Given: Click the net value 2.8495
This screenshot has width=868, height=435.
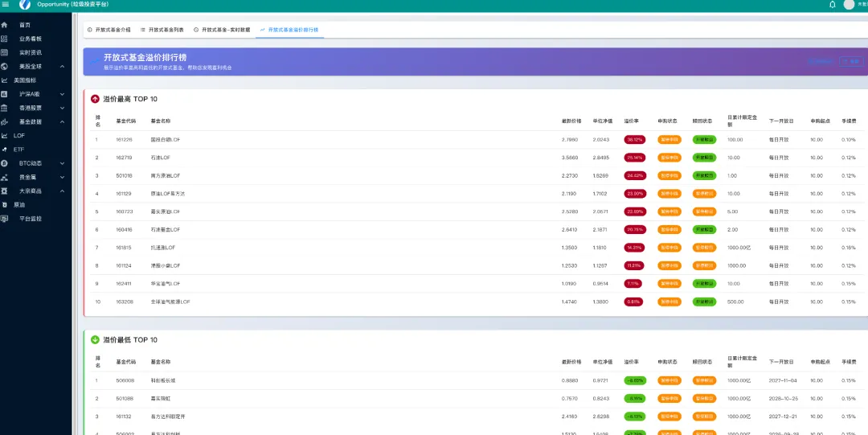Looking at the screenshot, I should 600,158.
